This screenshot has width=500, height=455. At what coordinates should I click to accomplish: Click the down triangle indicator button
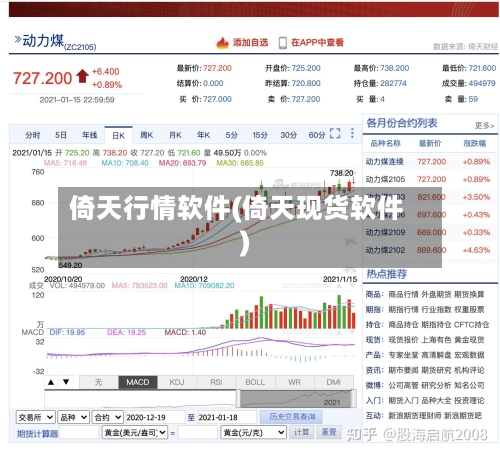click(66, 382)
